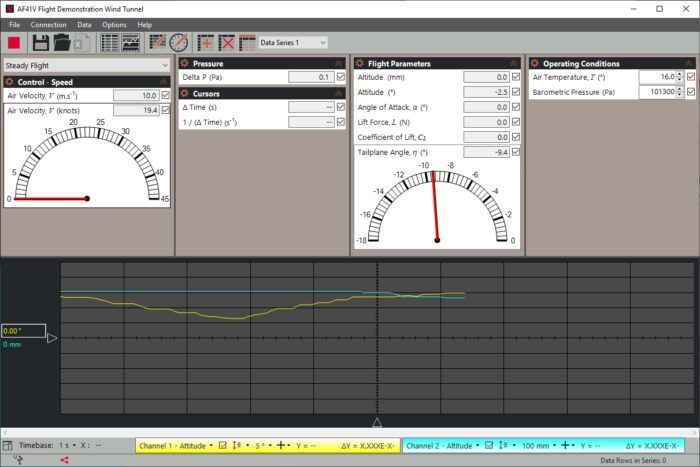
Task: Open Channel 1 scale 5° dropdown
Action: click(x=264, y=446)
